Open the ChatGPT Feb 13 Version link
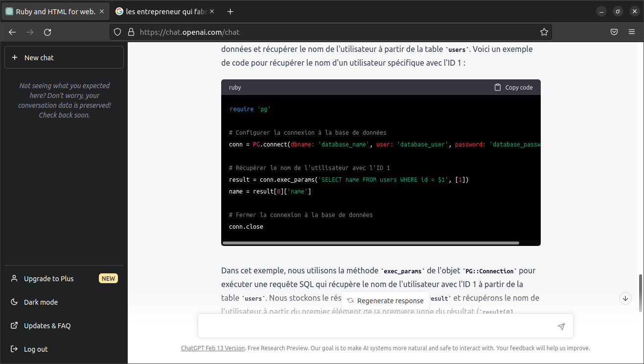Viewport: 644px width, 364px height. 213,348
